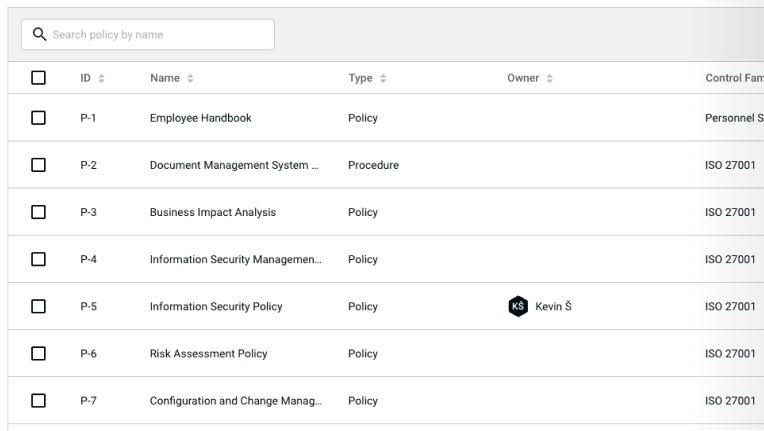The image size is (764, 431).
Task: Open Configuration and Change Management policy
Action: pos(234,401)
